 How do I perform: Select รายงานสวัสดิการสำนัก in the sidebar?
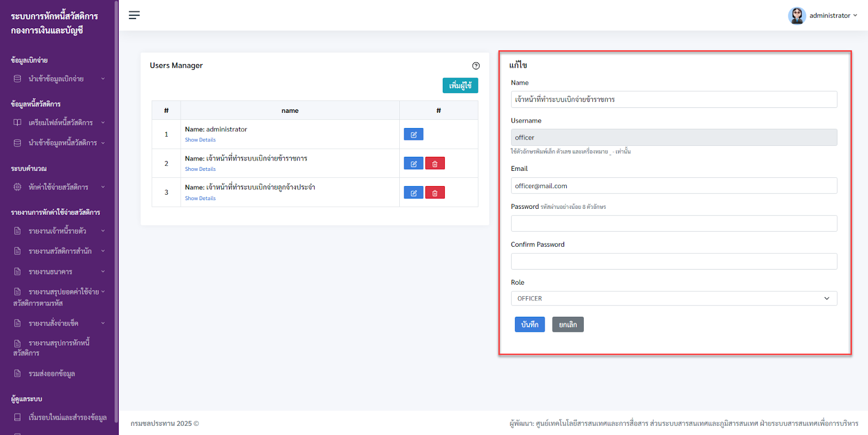click(x=59, y=252)
